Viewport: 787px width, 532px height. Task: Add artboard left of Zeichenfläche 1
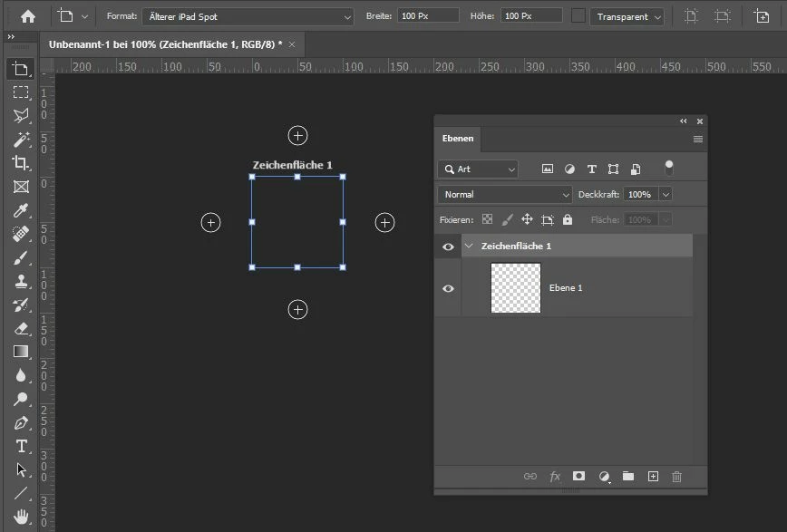coord(210,222)
